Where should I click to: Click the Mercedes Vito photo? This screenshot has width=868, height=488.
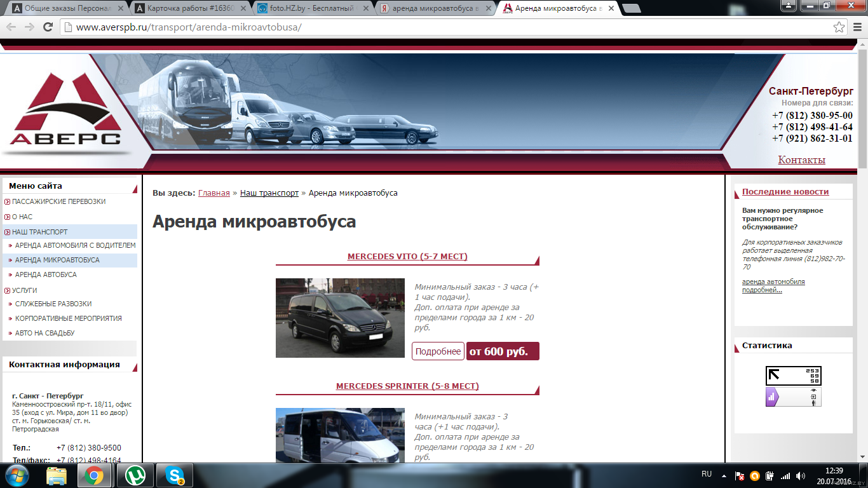click(340, 318)
